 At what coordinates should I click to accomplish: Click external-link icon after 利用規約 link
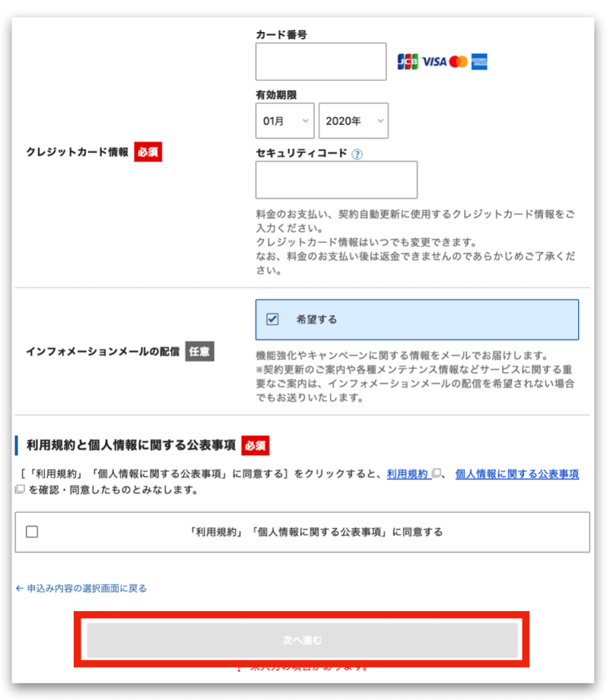click(x=437, y=474)
